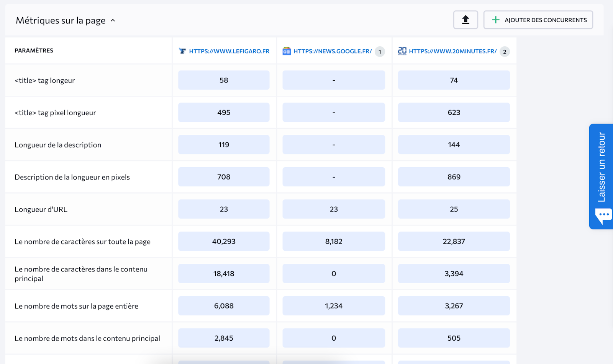Image resolution: width=613 pixels, height=364 pixels.
Task: Click the Métriques sur la page heading
Action: (61, 21)
